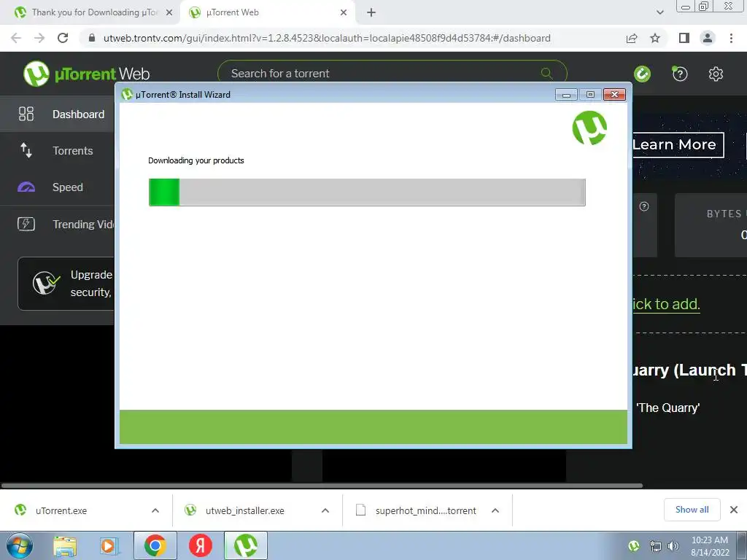Open the Dashboard sidebar item
Image resolution: width=747 pixels, height=560 pixels.
click(57, 114)
